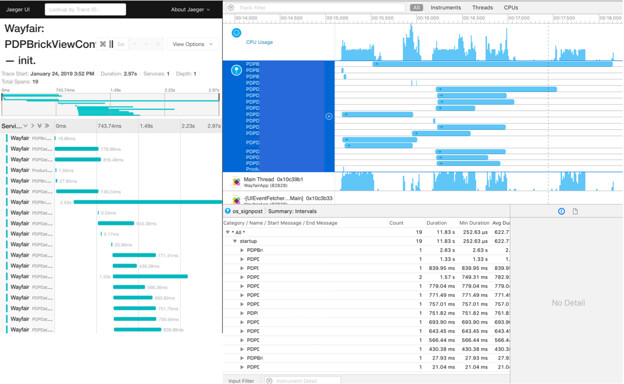The height and width of the screenshot is (384, 624).
Task: Collapse the * All * tree row
Action: point(228,232)
